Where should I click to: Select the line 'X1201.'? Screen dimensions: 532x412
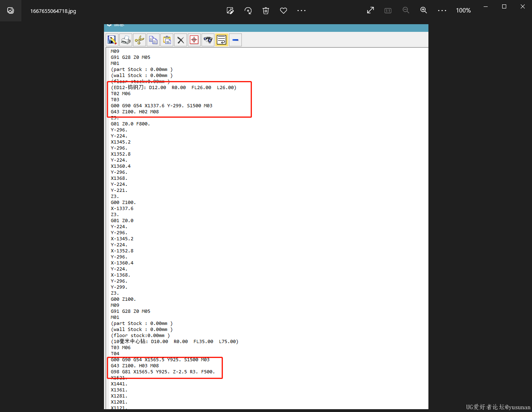tap(119, 402)
